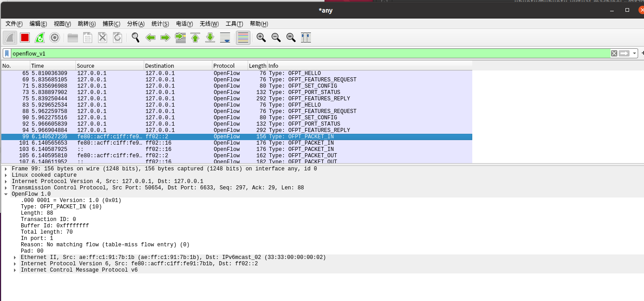644x301 pixels.
Task: Sort by the Time column header
Action: (x=52, y=66)
